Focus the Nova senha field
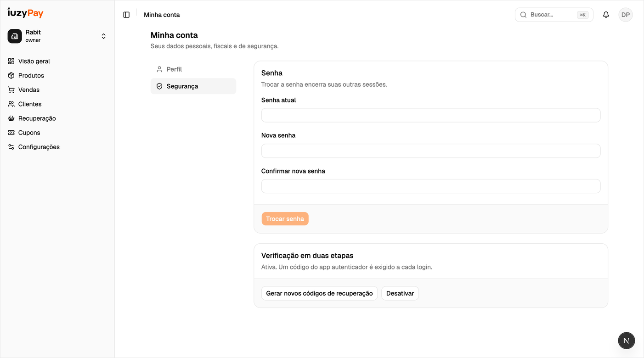 [x=431, y=151]
